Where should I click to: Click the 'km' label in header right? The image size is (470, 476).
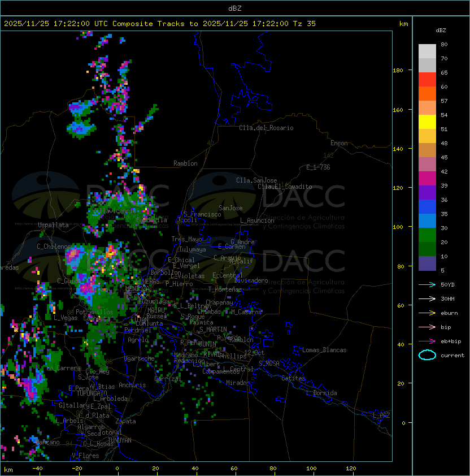[x=403, y=24]
